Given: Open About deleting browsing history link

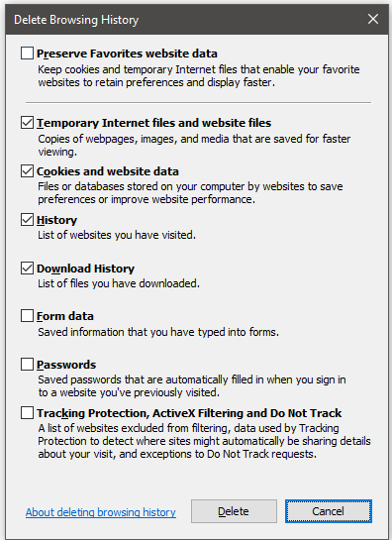Looking at the screenshot, I should (x=101, y=512).
